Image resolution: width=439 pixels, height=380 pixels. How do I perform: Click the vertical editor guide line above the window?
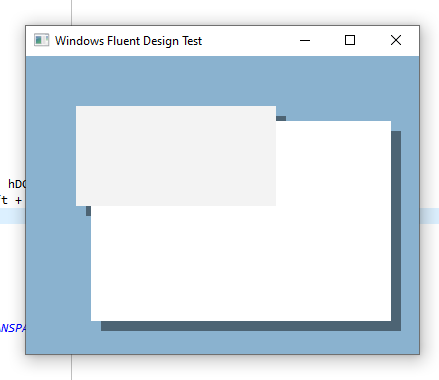[x=71, y=12]
